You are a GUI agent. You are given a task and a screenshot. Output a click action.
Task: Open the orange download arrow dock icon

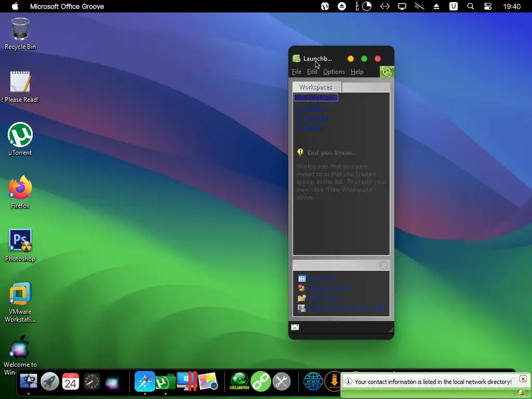click(333, 381)
